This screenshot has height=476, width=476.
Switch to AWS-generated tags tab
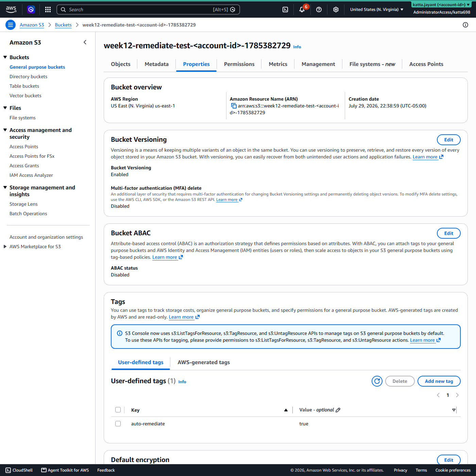coord(204,362)
